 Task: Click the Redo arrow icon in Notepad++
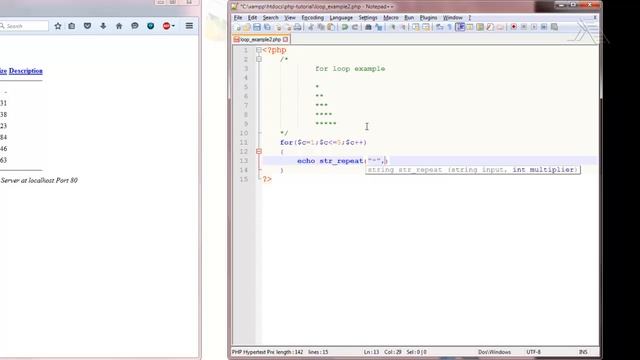(355, 27)
